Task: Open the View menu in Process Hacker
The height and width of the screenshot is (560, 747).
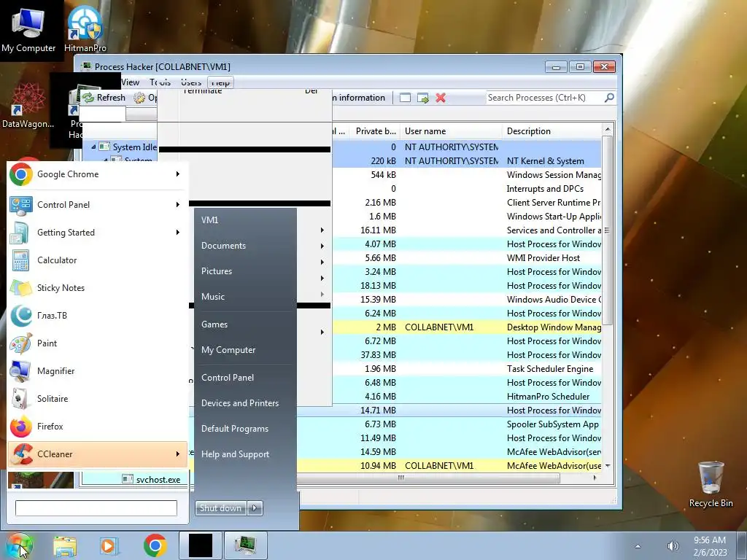Action: pos(130,82)
